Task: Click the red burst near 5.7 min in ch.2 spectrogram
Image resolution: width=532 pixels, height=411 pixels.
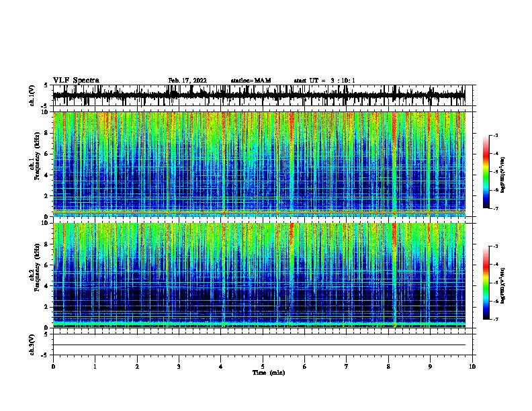Action: point(292,234)
